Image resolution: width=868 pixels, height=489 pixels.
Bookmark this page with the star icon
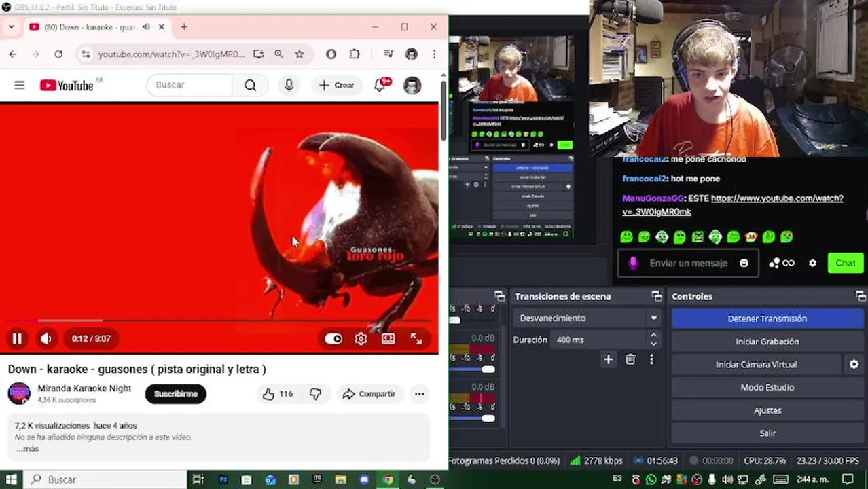[300, 54]
